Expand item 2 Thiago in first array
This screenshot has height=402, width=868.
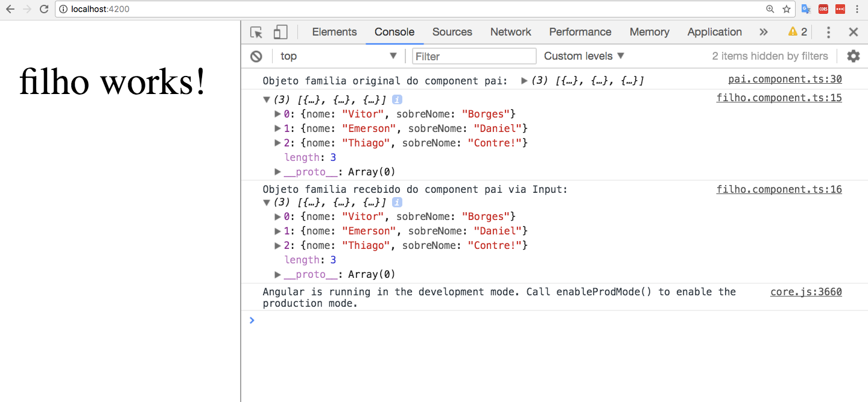coord(278,143)
